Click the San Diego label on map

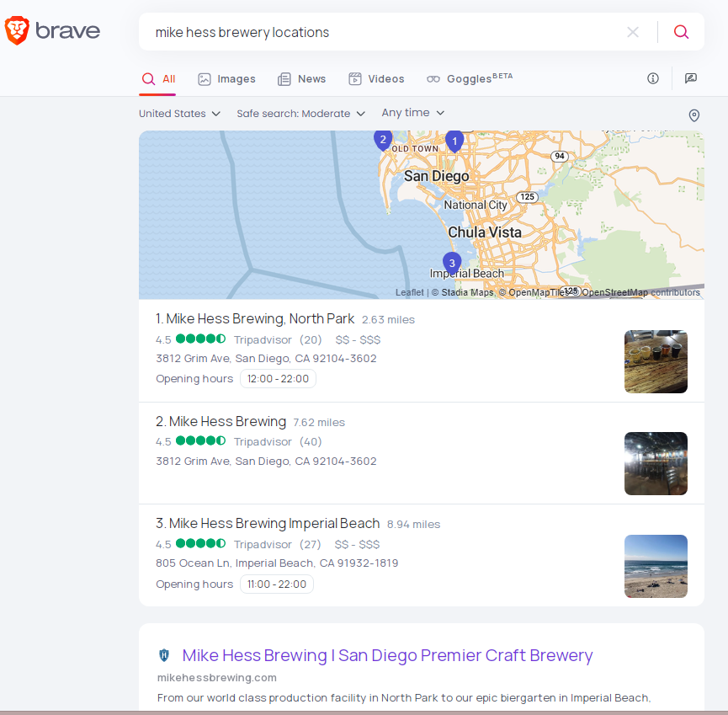point(437,176)
